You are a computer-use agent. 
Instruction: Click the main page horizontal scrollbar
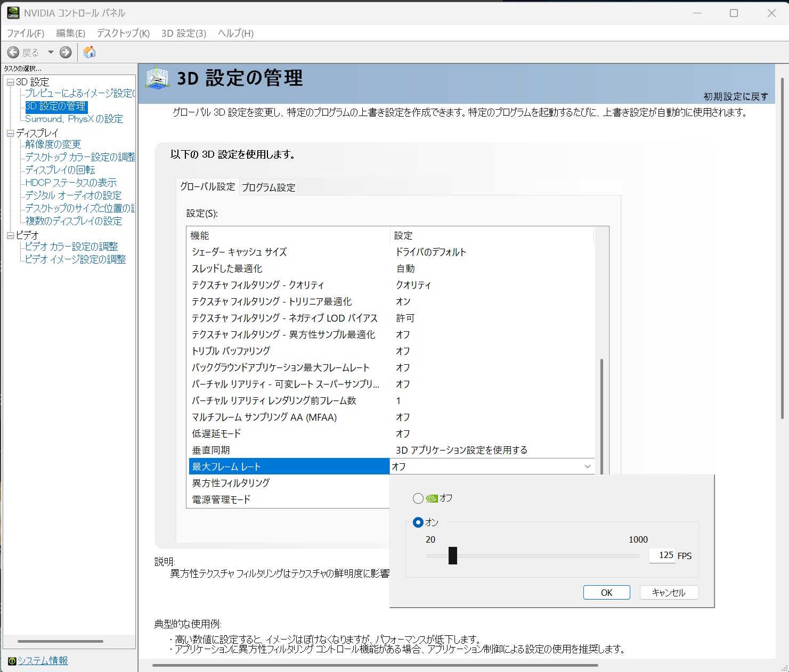[x=375, y=665]
